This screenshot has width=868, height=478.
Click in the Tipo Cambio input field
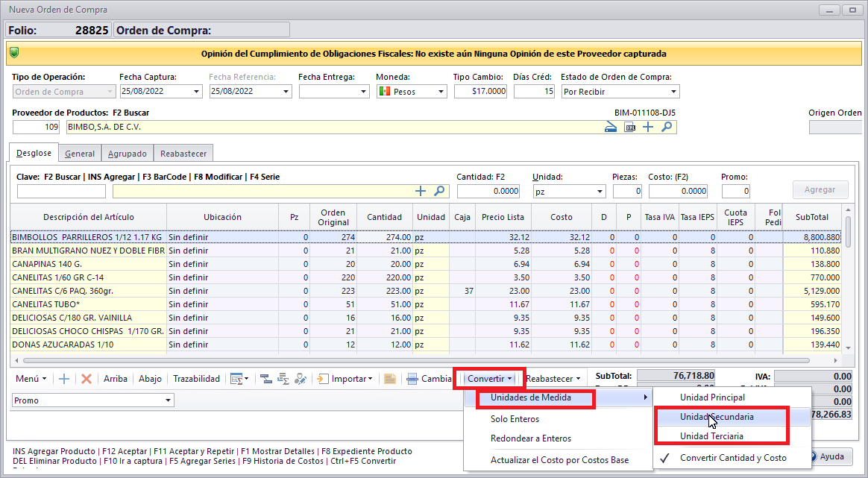[x=479, y=92]
